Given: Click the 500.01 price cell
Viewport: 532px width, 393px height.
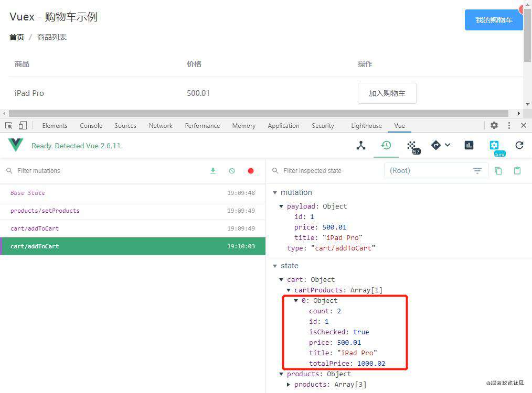Looking at the screenshot, I should click(x=198, y=93).
